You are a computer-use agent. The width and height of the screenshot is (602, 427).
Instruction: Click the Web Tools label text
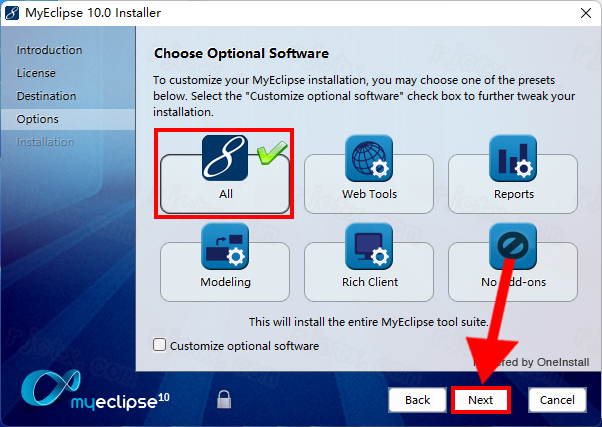(x=369, y=194)
